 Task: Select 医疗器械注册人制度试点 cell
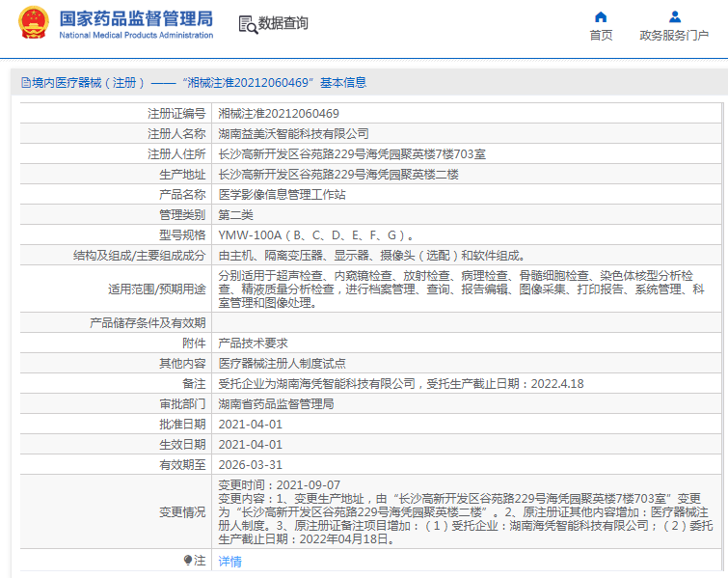[x=282, y=364]
